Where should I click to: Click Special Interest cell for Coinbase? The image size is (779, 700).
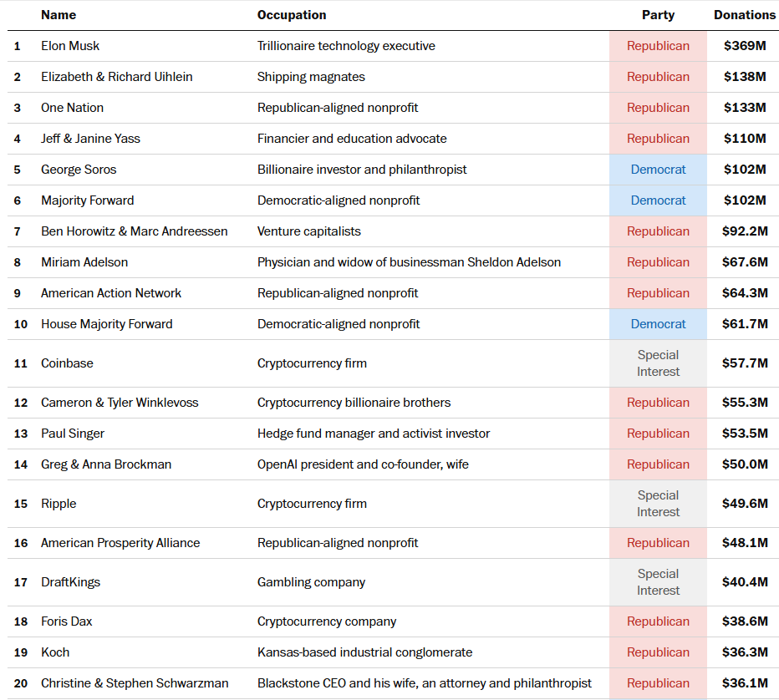click(x=658, y=363)
